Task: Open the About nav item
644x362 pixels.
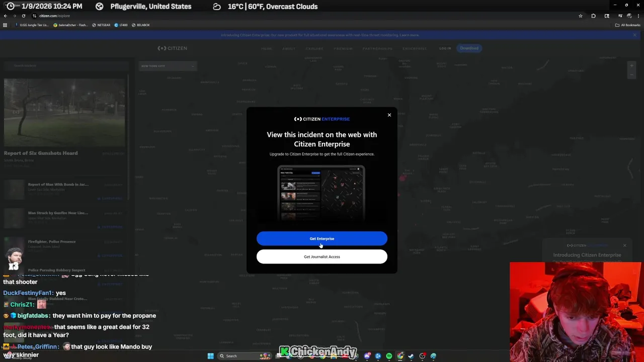Action: tap(289, 48)
